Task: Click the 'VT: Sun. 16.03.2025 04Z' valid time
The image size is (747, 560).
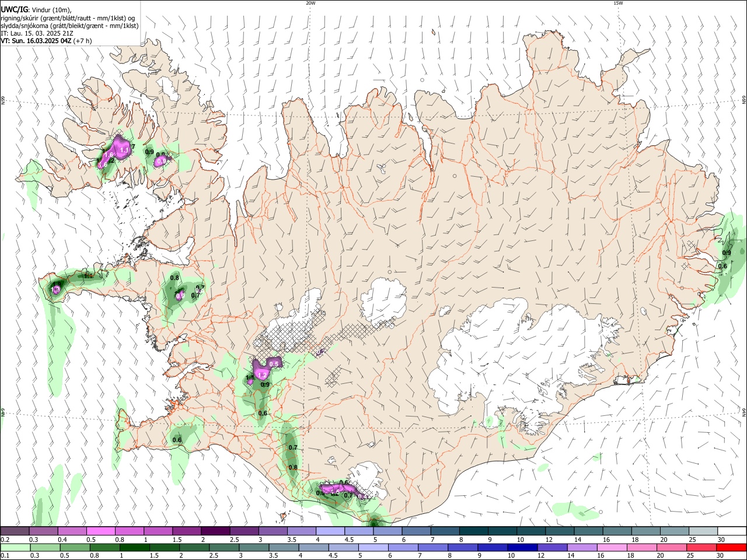Action: (x=36, y=41)
